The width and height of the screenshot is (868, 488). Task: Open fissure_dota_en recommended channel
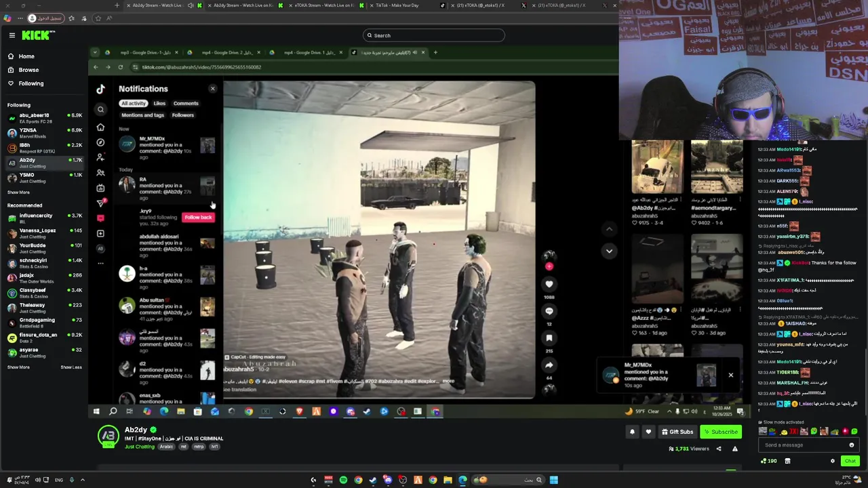click(x=44, y=338)
